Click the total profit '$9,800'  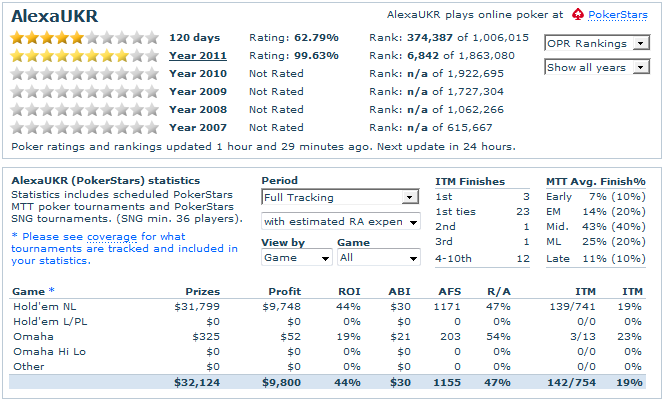tap(282, 383)
